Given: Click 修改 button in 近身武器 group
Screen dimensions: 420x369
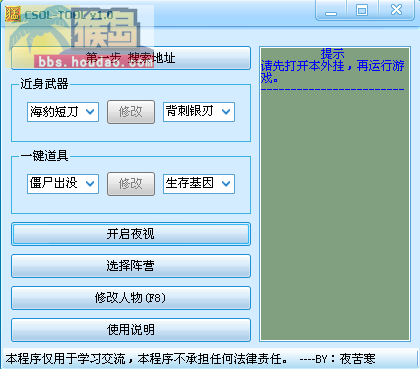Looking at the screenshot, I should point(131,112).
